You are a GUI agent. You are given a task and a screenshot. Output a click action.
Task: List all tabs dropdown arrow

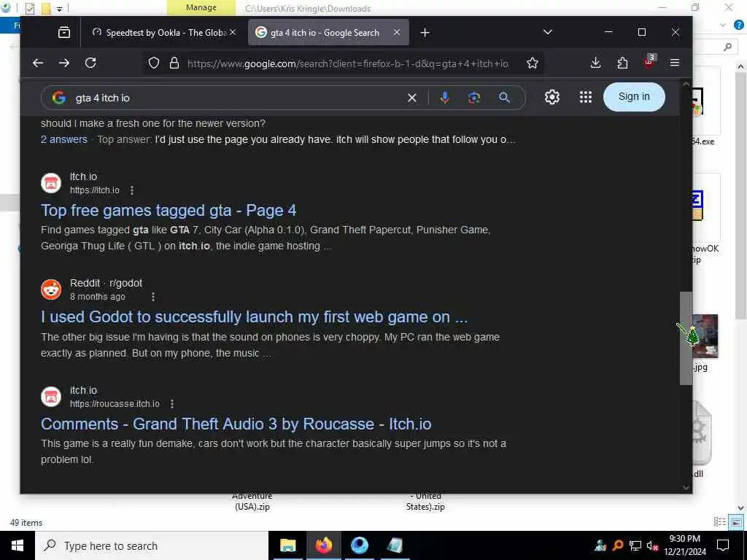click(x=547, y=32)
